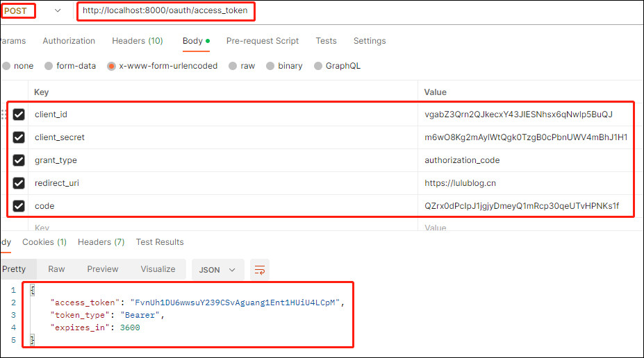The image size is (644, 358).
Task: Select the raw body type
Action: click(x=233, y=66)
